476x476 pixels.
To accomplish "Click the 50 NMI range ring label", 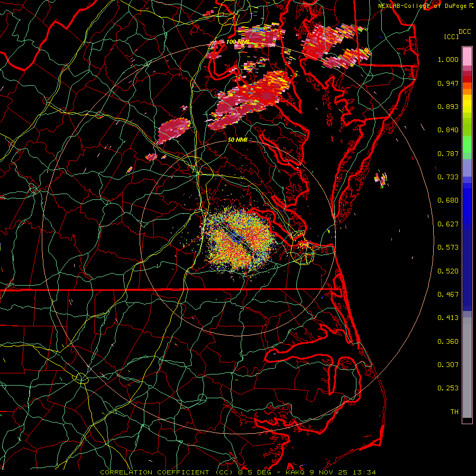I will [237, 140].
